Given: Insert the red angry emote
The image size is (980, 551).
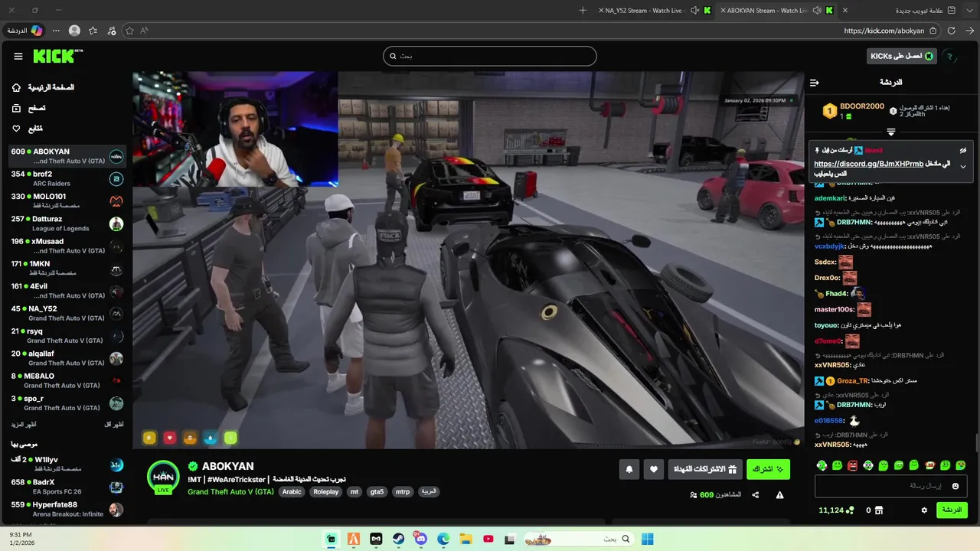Looking at the screenshot, I should (853, 465).
